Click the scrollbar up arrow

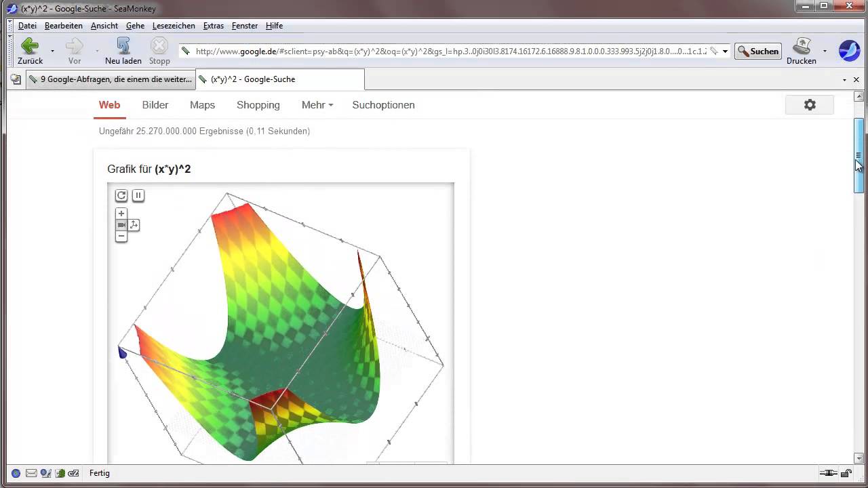(859, 96)
